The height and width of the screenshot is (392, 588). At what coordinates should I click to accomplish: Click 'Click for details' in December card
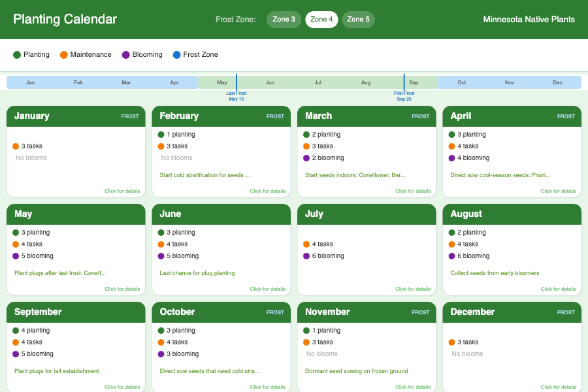559,387
